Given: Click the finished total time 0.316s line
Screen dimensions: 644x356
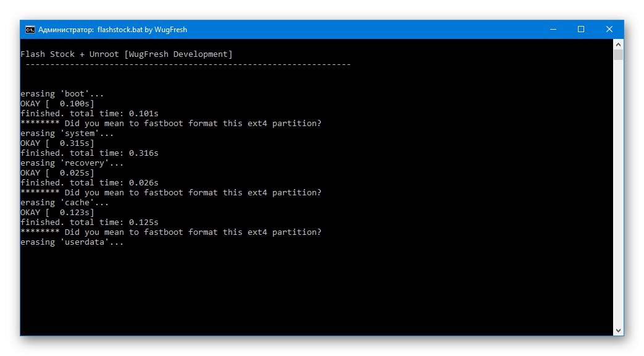Looking at the screenshot, I should pyautogui.click(x=90, y=153).
